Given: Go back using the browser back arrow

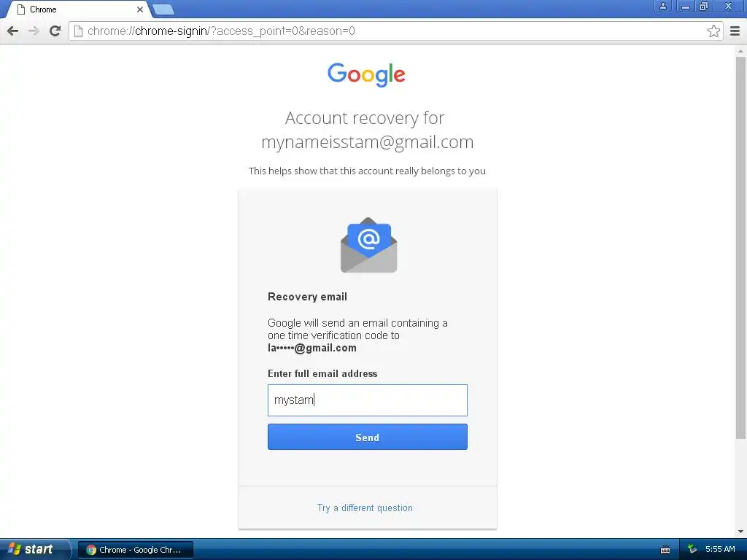Looking at the screenshot, I should 13,31.
